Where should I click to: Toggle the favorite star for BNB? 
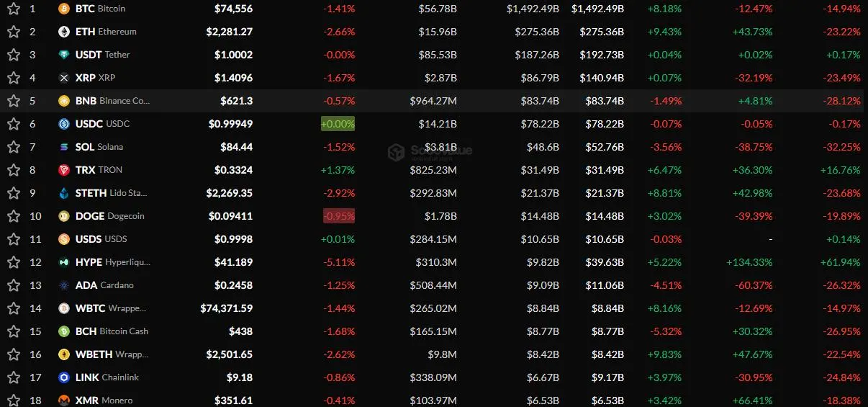13,101
